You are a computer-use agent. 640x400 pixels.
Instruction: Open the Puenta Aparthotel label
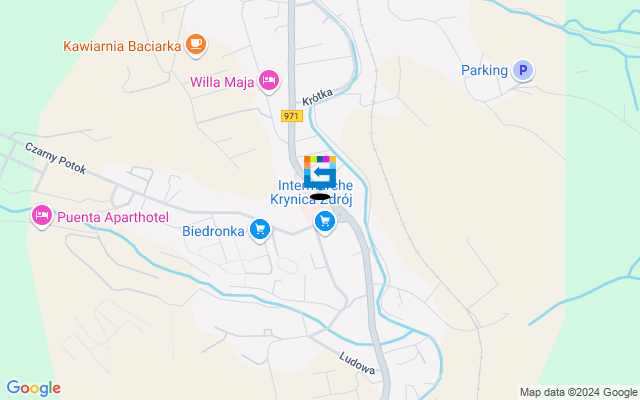click(113, 217)
